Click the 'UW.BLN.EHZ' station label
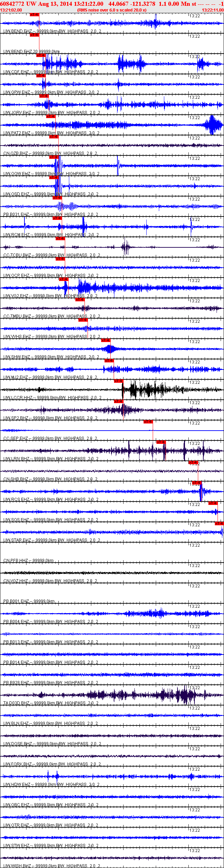 [16, 723]
